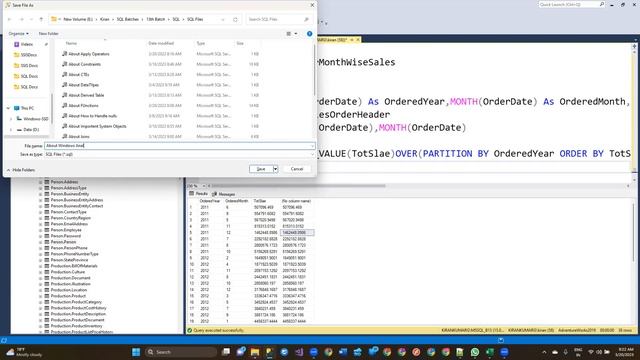Select the 'About Derived Table' file
The image size is (640, 360).
pos(86,95)
